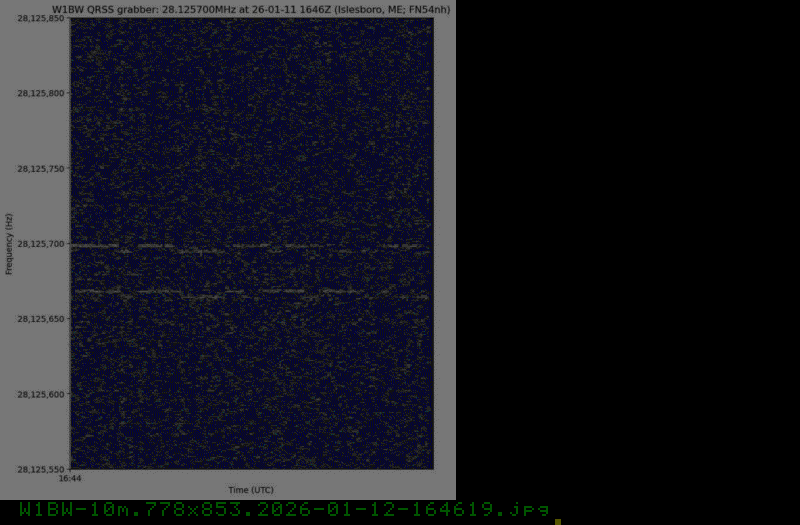The height and width of the screenshot is (525, 800).
Task: Click the 28,125,800 frequency axis label
Action: tap(41, 94)
